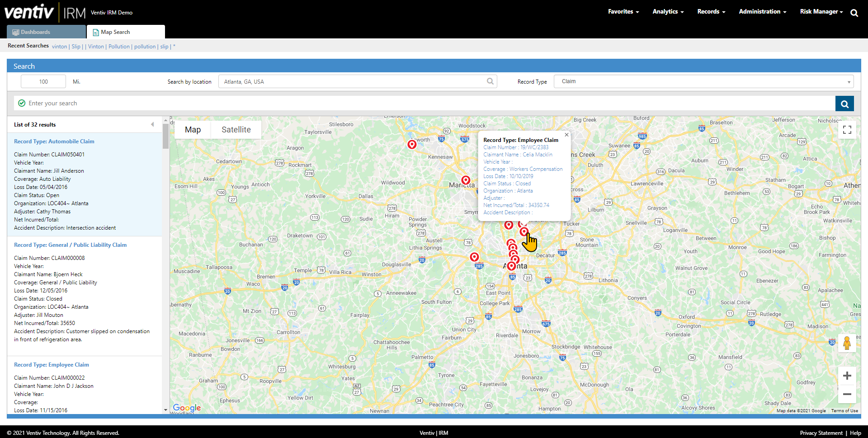Click the magnifier inside the location field

coord(490,81)
